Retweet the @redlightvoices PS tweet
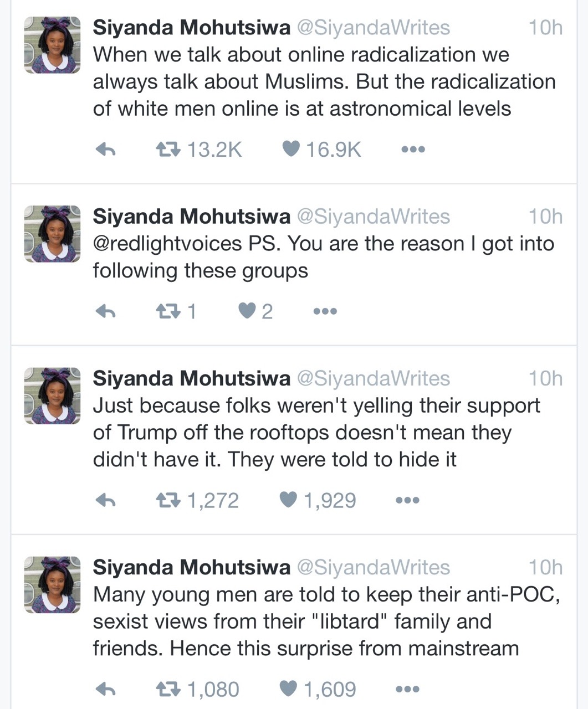 coord(168,311)
